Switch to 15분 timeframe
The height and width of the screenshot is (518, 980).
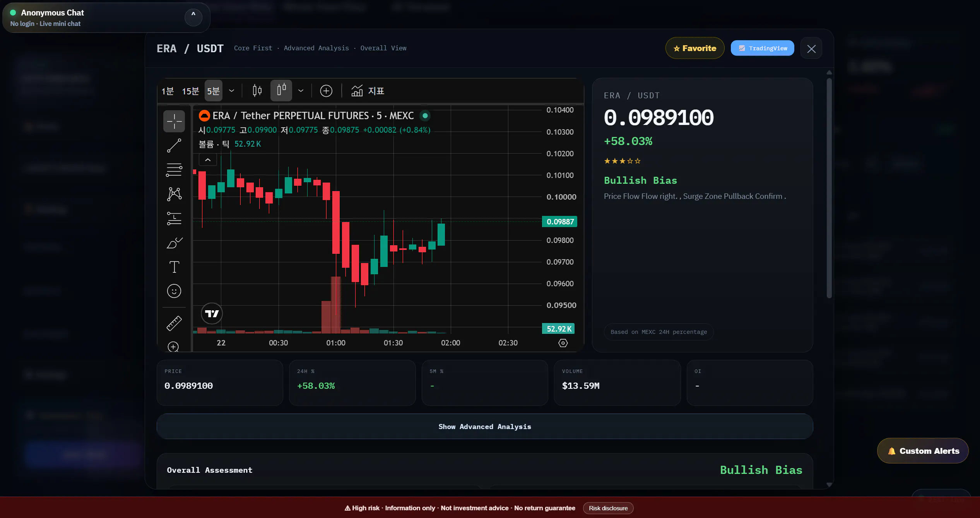[190, 91]
